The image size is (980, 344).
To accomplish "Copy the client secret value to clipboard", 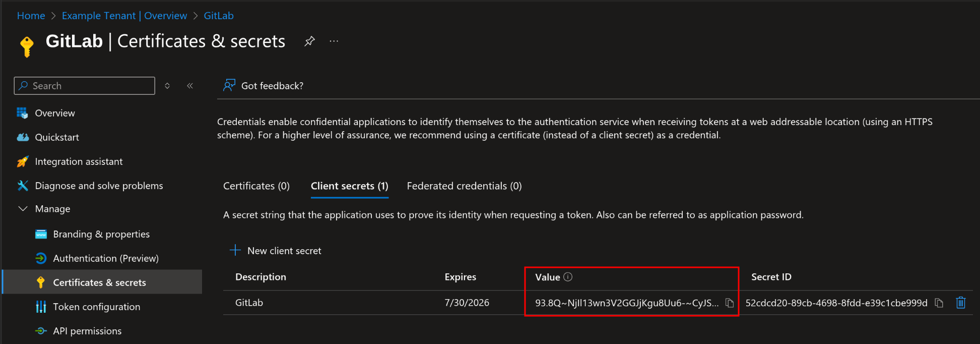I will [729, 303].
